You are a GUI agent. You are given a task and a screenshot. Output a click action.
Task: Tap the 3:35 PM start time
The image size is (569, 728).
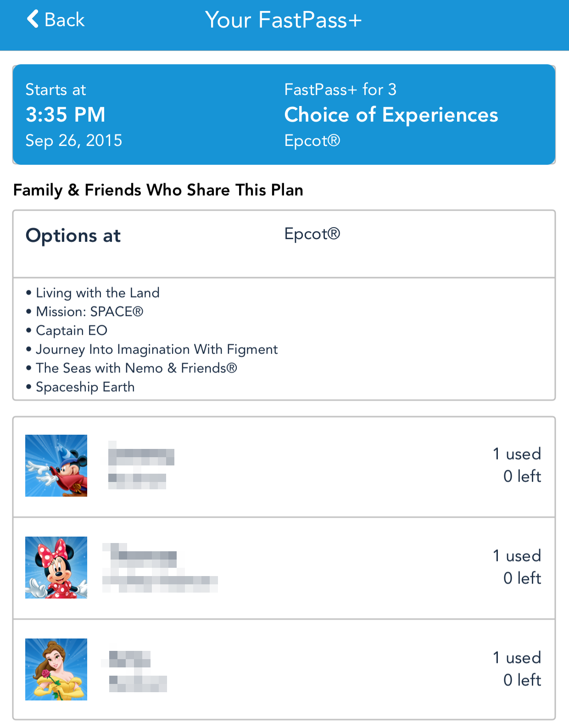66,115
